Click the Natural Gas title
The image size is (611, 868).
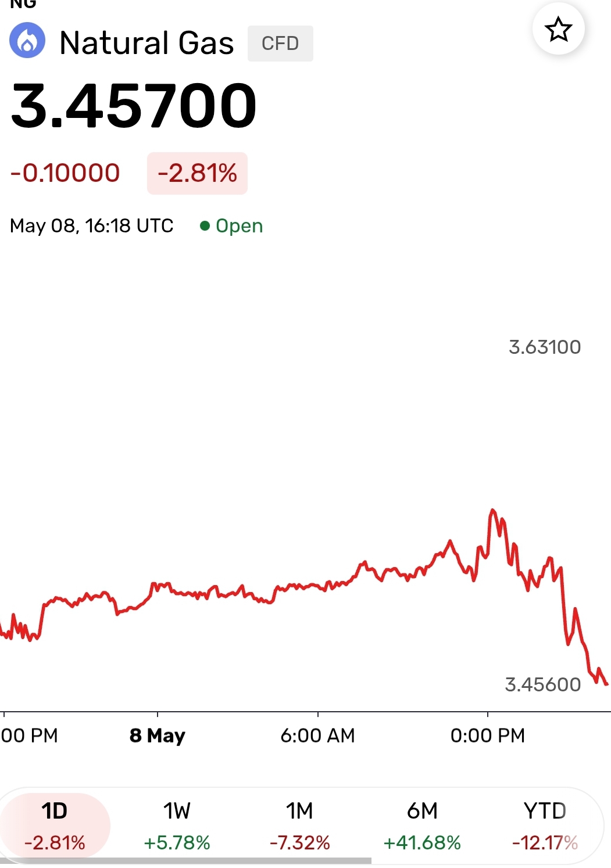click(147, 43)
